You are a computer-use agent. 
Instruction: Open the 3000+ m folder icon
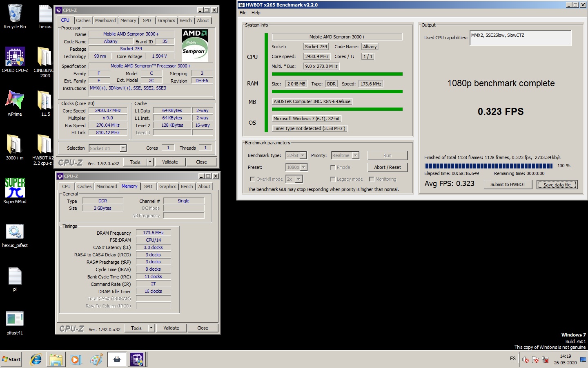(x=15, y=147)
